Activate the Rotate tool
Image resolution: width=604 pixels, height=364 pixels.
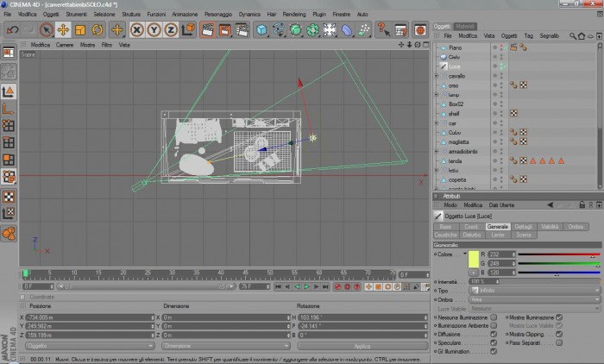(97, 29)
